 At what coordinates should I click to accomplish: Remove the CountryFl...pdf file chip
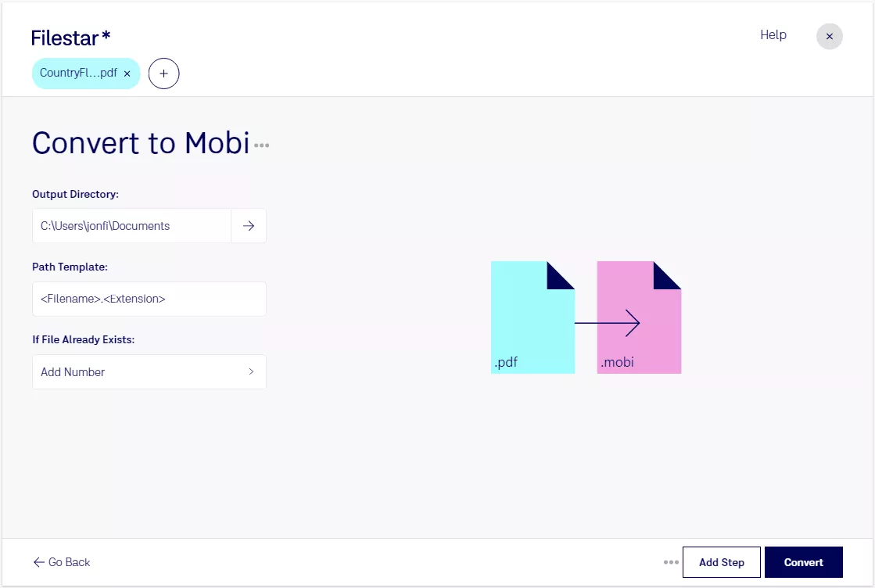click(127, 73)
